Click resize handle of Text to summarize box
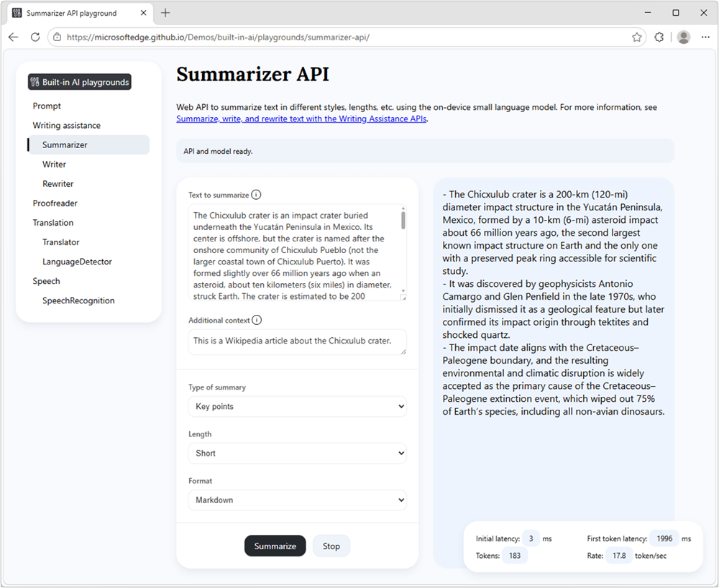Viewport: 719px width, 588px height. 403,298
